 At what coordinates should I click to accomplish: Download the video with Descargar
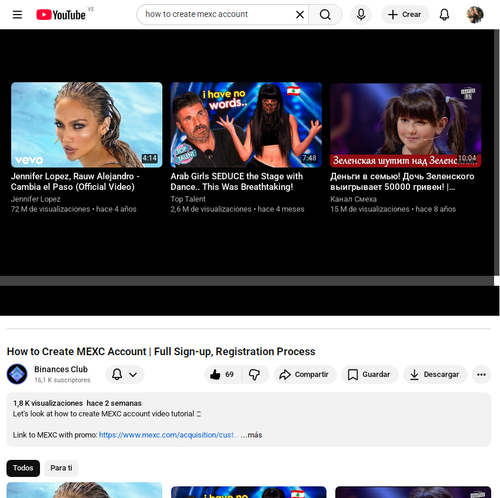(x=435, y=374)
